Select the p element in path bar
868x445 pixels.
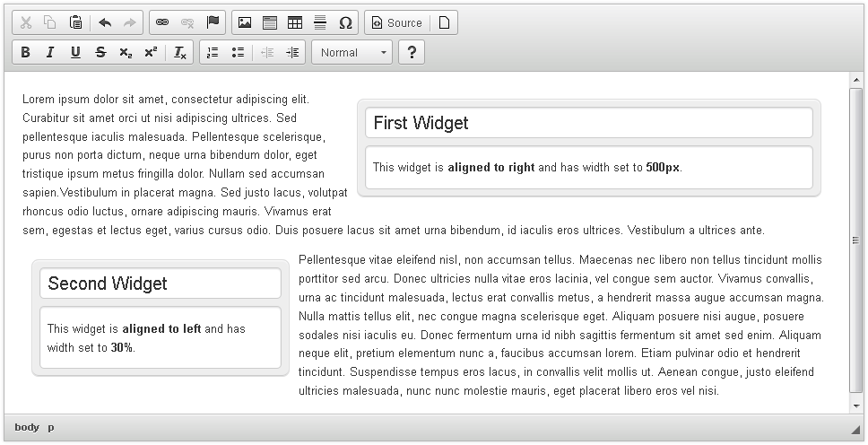[51, 427]
